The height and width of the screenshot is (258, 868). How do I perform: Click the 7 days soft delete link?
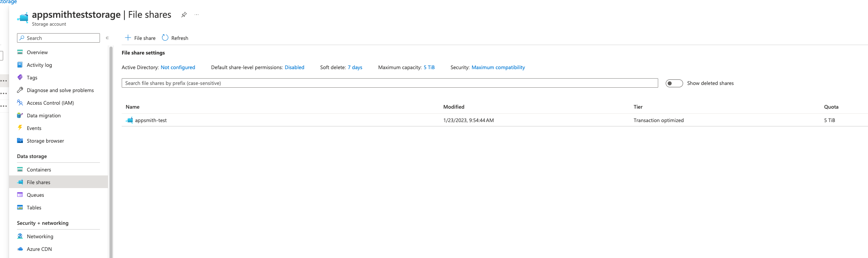[x=355, y=68]
